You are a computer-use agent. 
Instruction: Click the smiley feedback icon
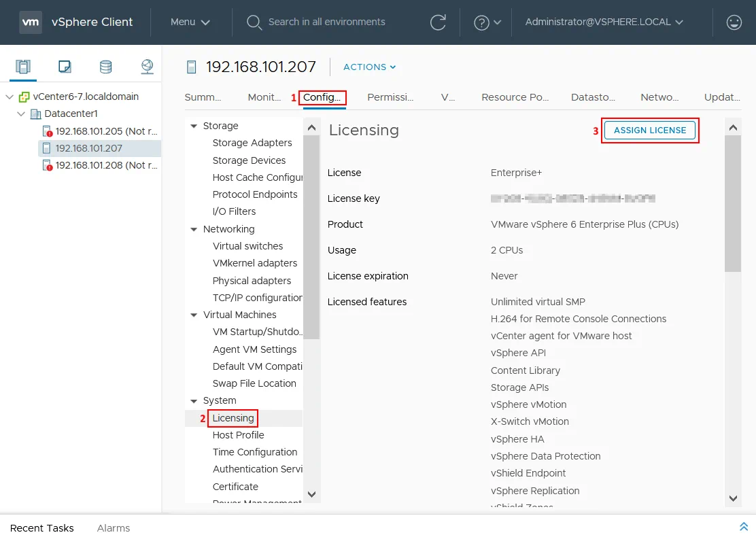tap(734, 22)
